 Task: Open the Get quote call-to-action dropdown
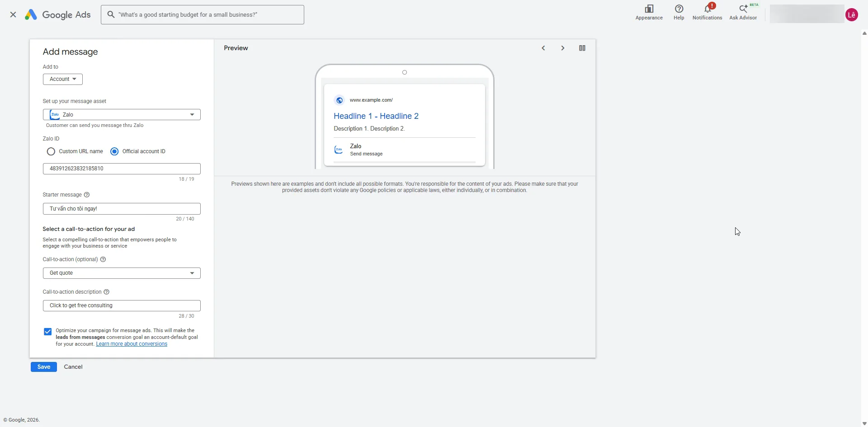pyautogui.click(x=122, y=273)
